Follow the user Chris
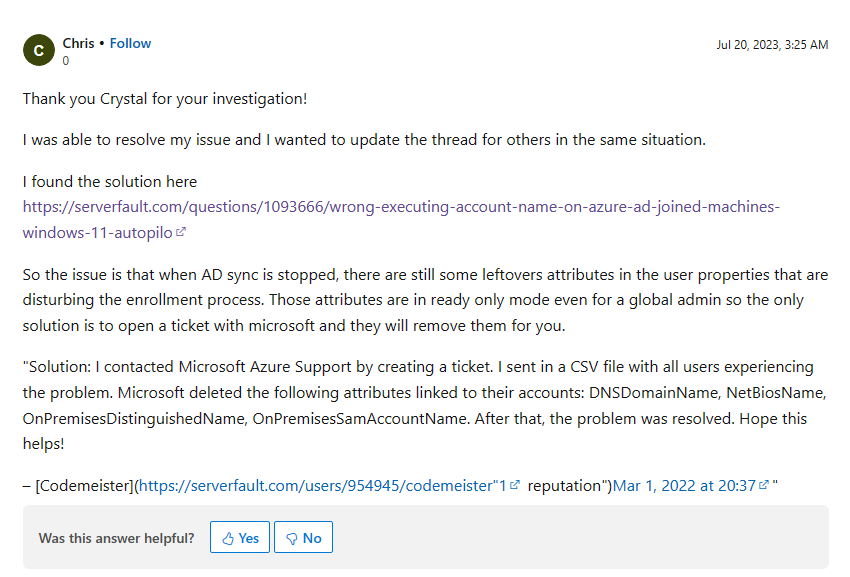Image resolution: width=850 pixels, height=577 pixels. tap(130, 43)
